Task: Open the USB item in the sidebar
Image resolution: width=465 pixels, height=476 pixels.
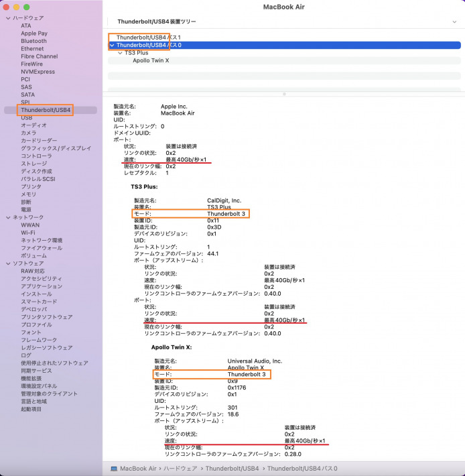Action: pyautogui.click(x=26, y=117)
